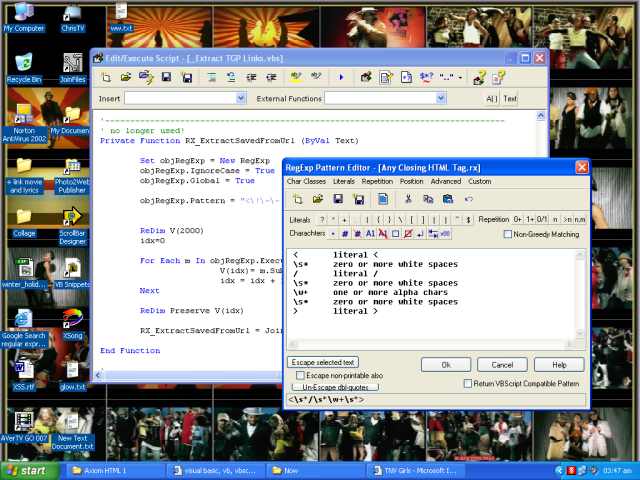Image resolution: width=640 pixels, height=480 pixels.
Task: Tick Return VBScript Compatible Pattern
Action: [x=468, y=383]
